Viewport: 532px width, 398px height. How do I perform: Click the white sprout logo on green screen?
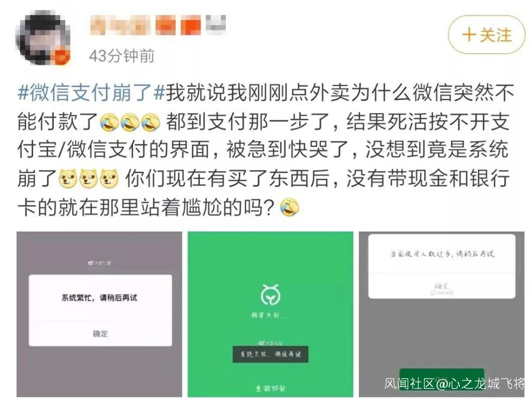point(270,295)
